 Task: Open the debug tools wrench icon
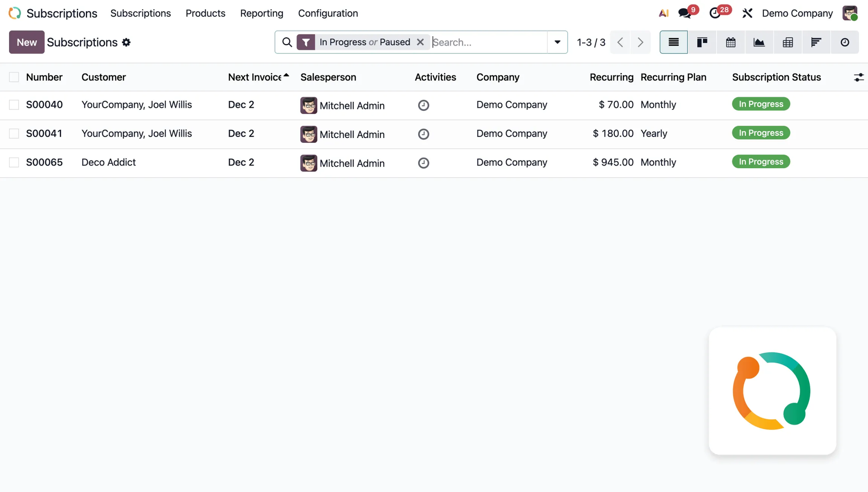(747, 13)
